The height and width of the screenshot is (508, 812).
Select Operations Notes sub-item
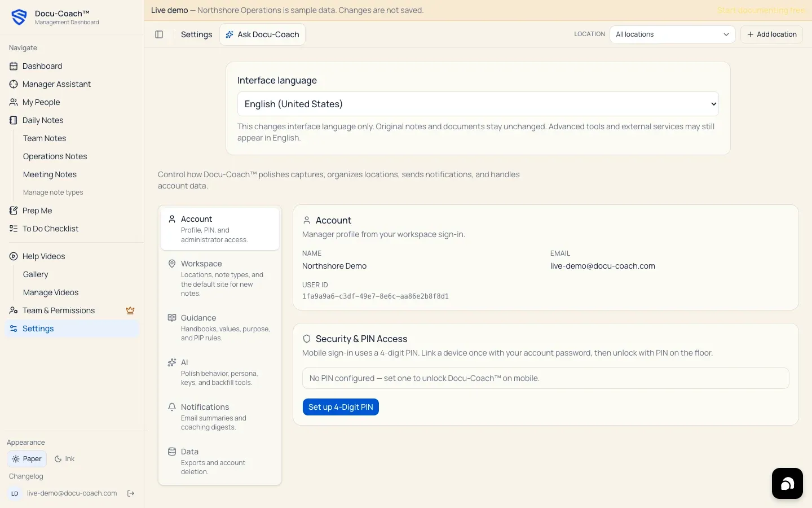coord(55,156)
